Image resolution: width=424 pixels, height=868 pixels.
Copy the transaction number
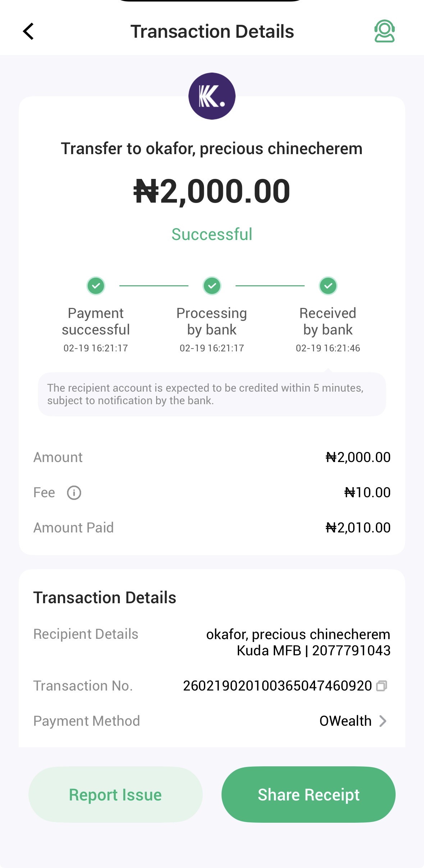tap(382, 686)
